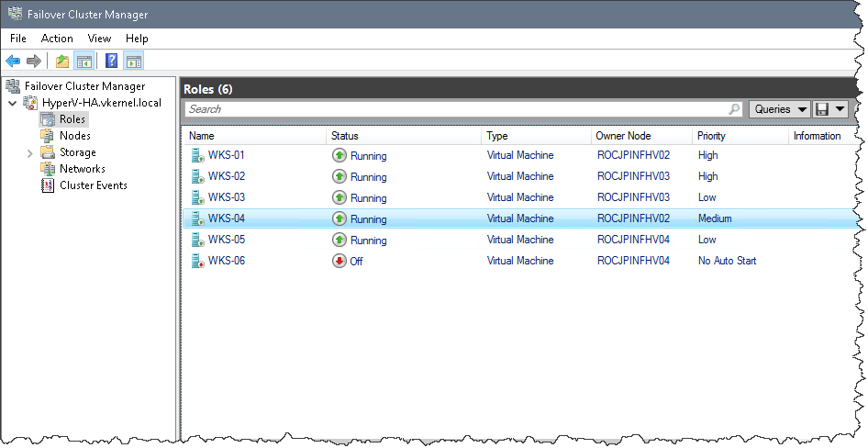The image size is (868, 448).
Task: Click the Failover Cluster Manager title icon
Action: point(15,13)
